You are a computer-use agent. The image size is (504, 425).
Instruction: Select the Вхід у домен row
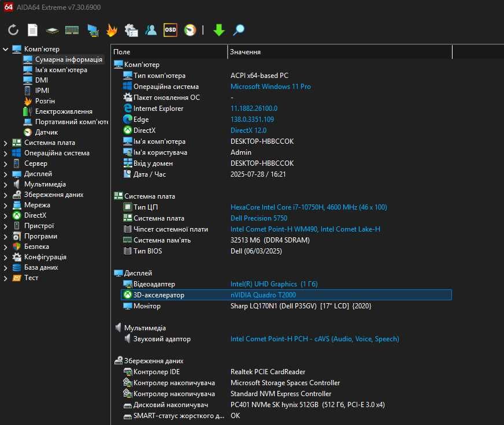pos(287,163)
